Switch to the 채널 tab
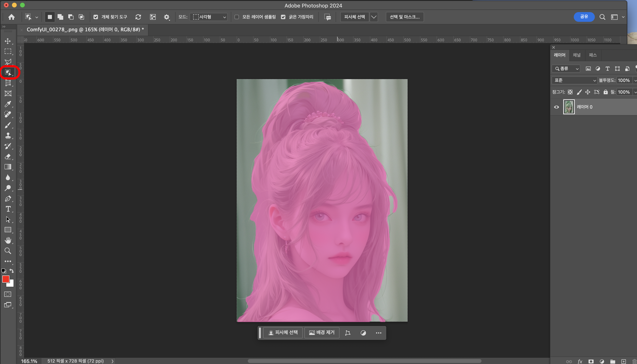 pos(577,55)
